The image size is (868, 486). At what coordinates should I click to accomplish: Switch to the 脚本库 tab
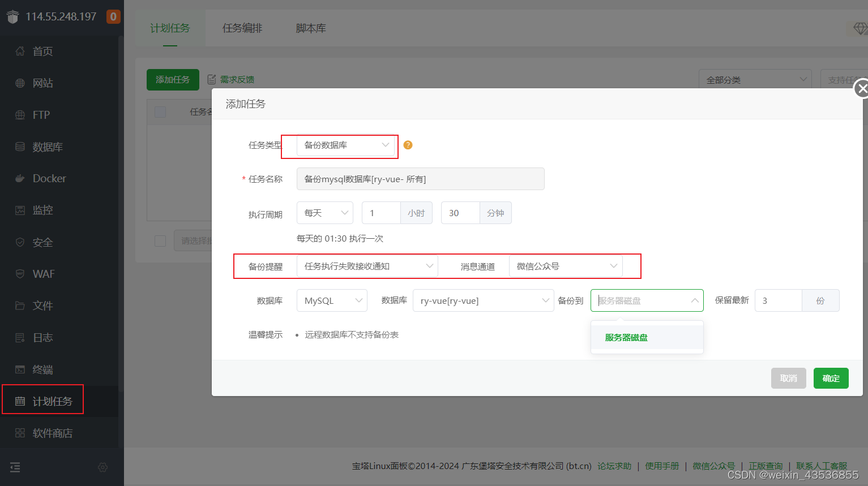[x=311, y=28]
